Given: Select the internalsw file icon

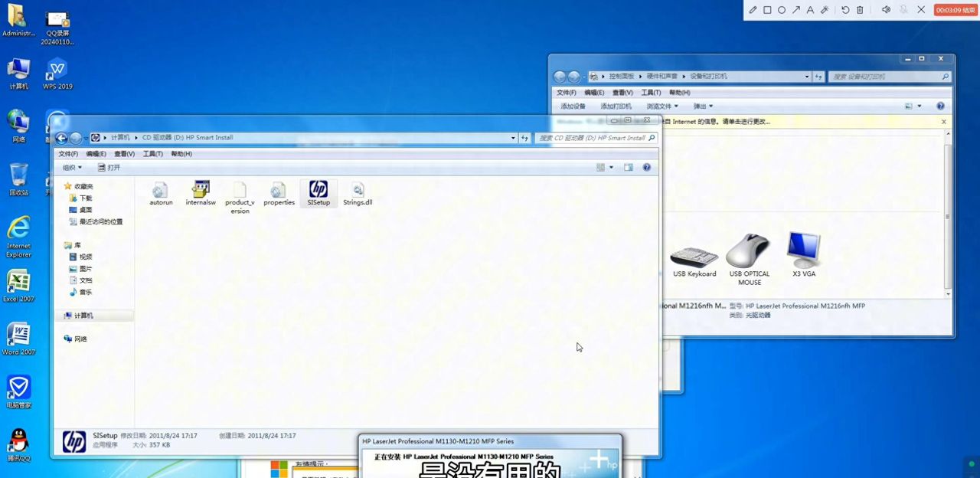Looking at the screenshot, I should tap(201, 195).
